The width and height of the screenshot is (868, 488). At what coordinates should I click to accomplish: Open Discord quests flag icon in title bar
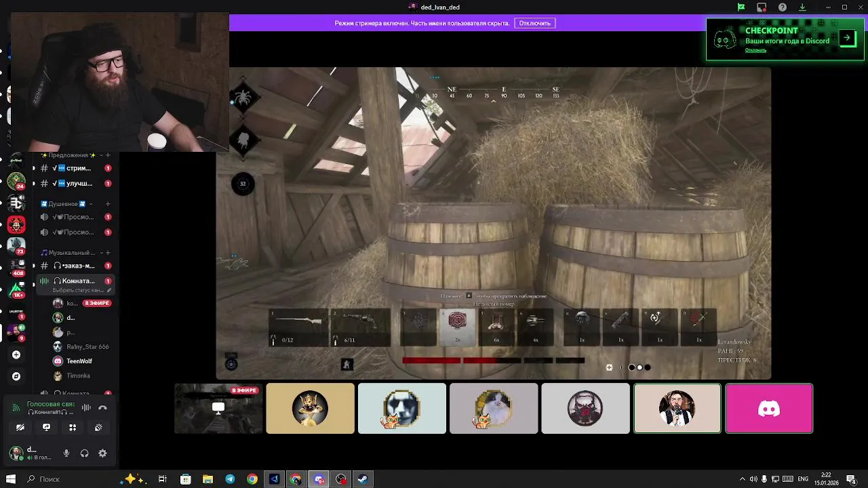741,7
